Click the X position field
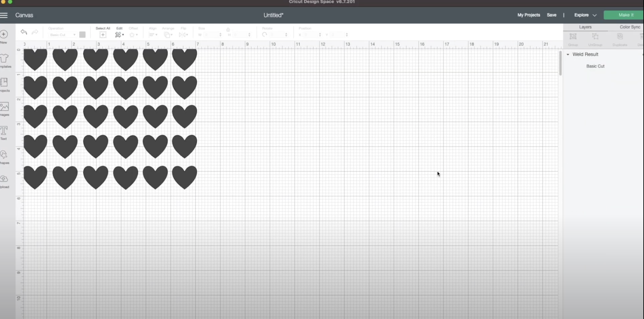Screen dimensions: 644x319 point(311,35)
